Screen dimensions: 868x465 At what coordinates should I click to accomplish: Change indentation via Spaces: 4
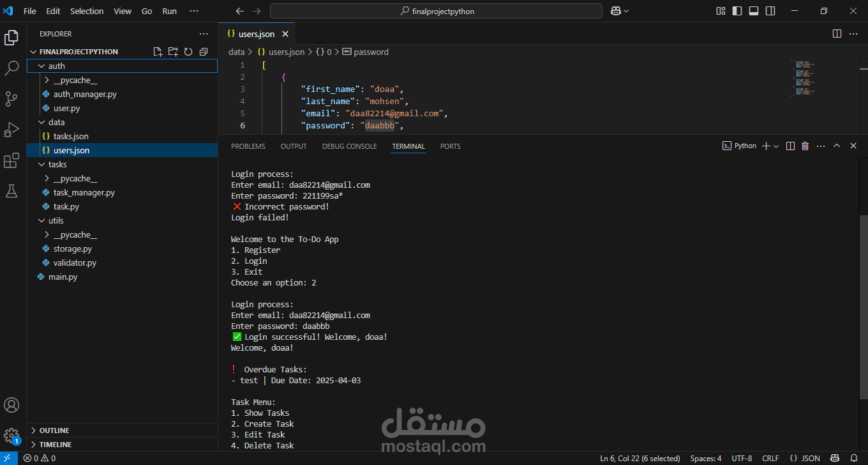(x=706, y=458)
